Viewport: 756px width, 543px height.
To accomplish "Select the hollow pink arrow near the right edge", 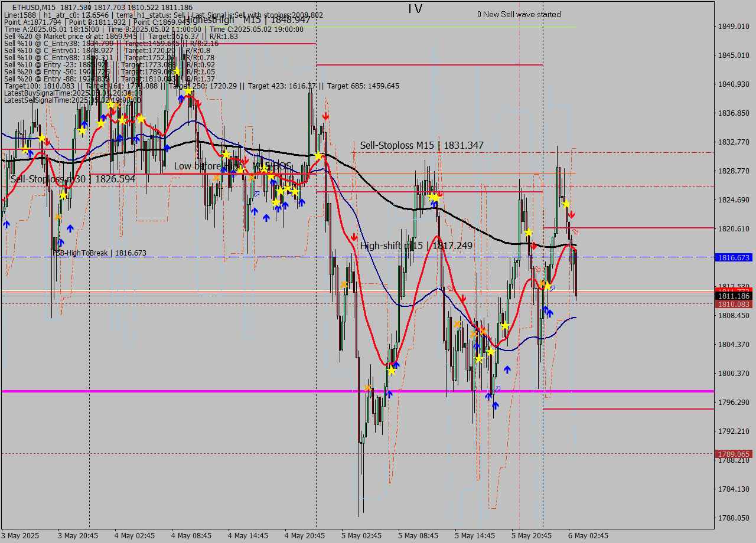I will (575, 231).
